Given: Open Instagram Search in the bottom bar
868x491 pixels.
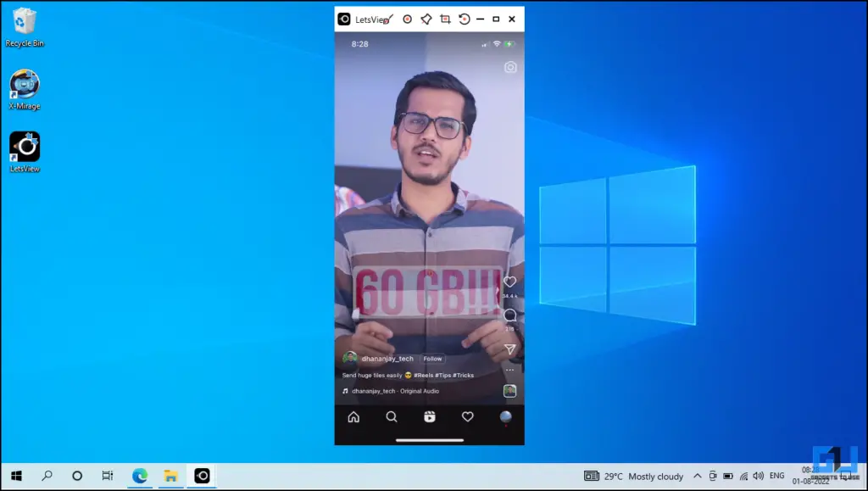Looking at the screenshot, I should tap(392, 417).
